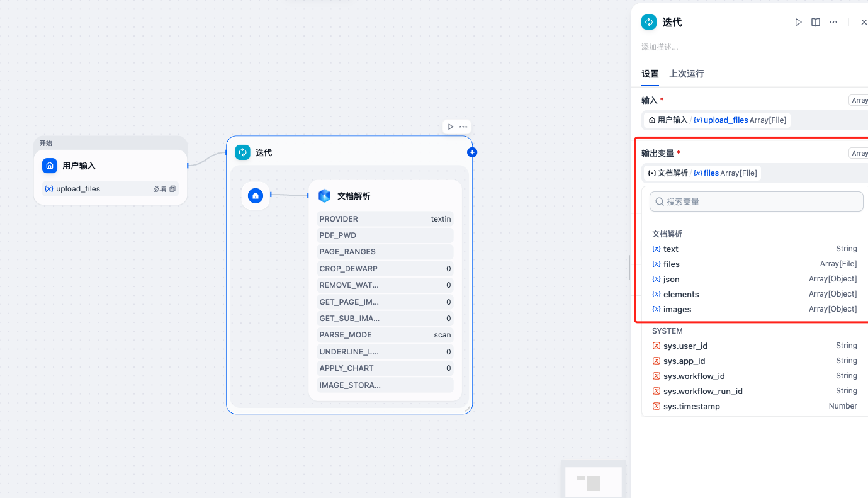The image size is (868, 498).
Task: Open documentation via the book icon in panel header
Action: click(816, 21)
